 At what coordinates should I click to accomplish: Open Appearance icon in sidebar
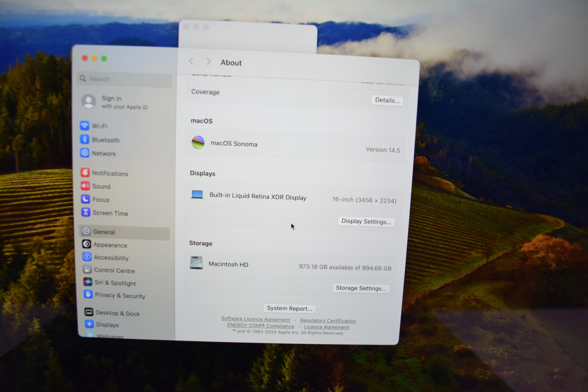87,244
